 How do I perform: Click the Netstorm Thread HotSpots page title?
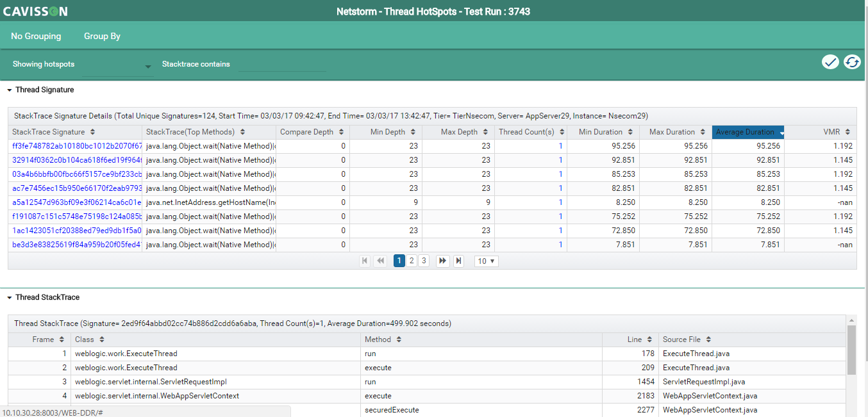coord(433,12)
